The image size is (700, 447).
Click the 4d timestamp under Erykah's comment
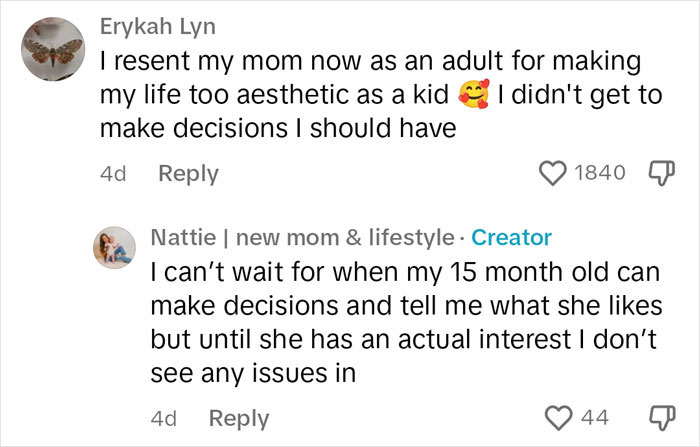pyautogui.click(x=113, y=173)
